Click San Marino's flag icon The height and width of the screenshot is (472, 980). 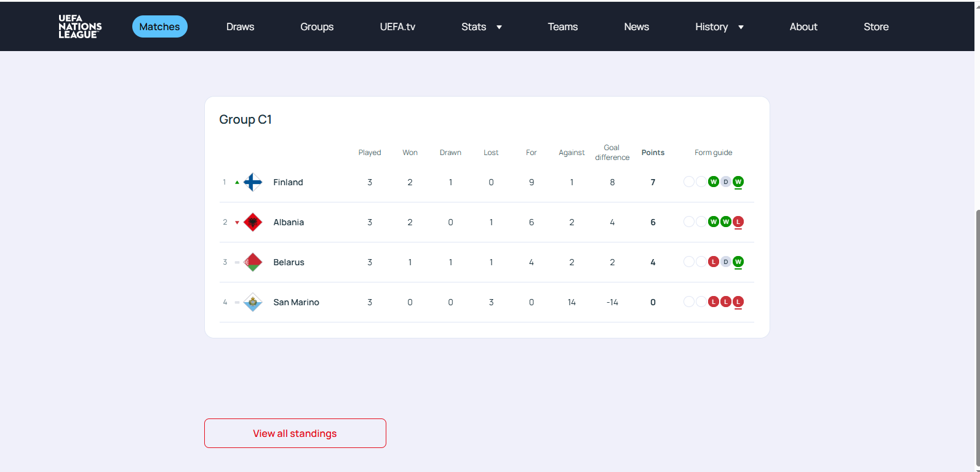253,302
